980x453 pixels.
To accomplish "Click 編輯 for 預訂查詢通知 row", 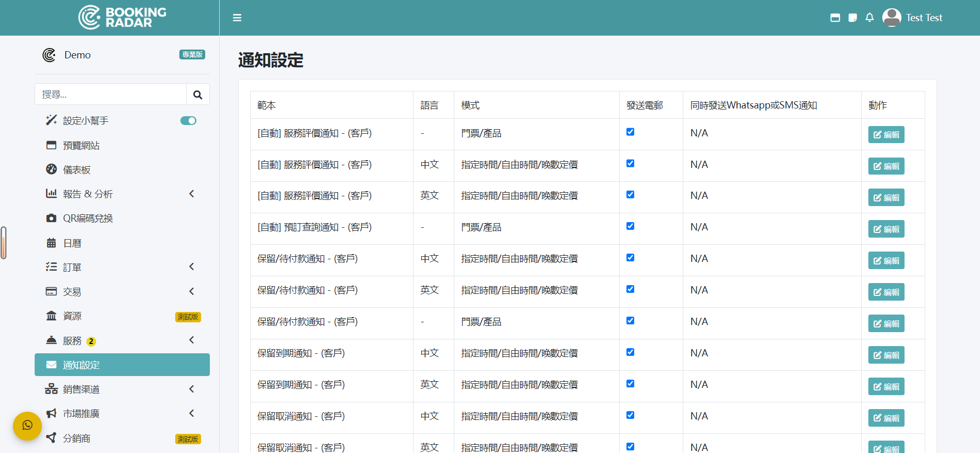I will (886, 229).
